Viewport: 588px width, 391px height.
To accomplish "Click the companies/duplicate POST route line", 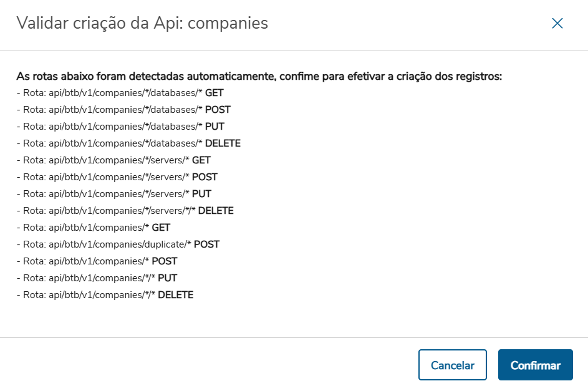I will (118, 244).
